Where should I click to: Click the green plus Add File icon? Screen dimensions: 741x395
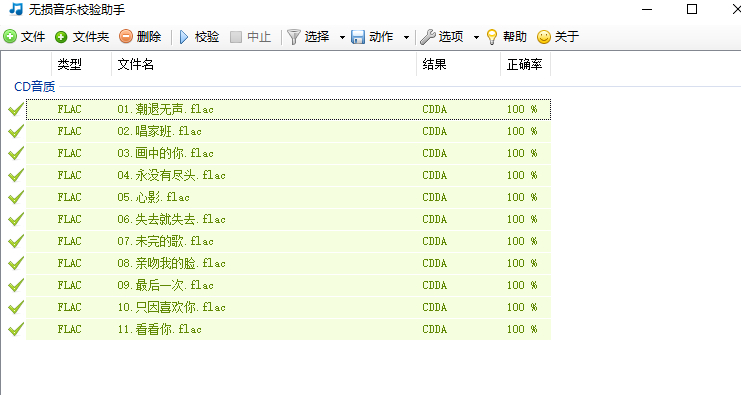click(x=10, y=36)
